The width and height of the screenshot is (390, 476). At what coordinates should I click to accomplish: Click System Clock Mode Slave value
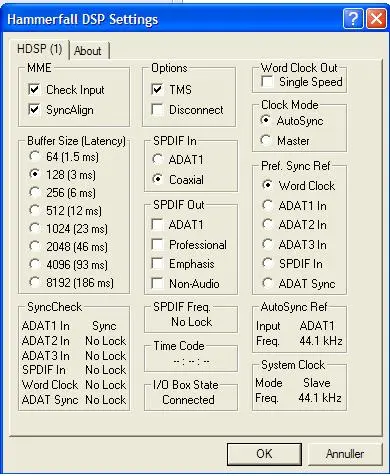tap(317, 383)
